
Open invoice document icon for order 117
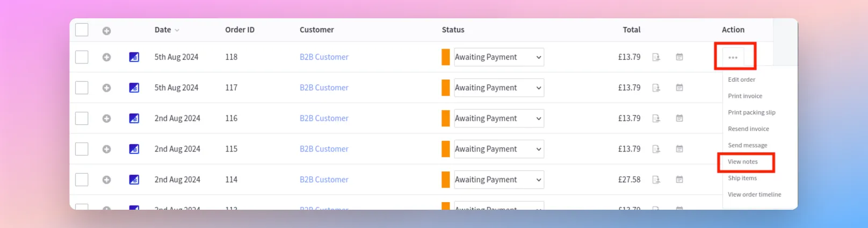pos(656,88)
